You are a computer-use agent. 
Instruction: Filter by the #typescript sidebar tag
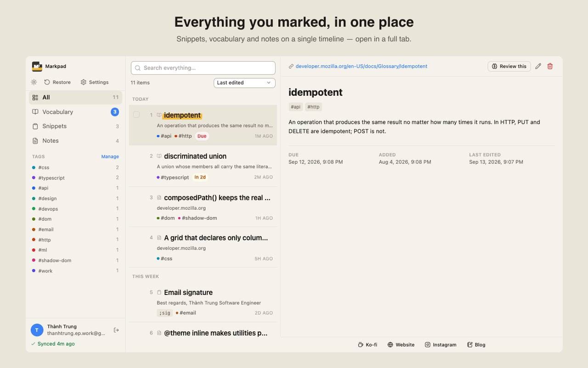point(75,178)
